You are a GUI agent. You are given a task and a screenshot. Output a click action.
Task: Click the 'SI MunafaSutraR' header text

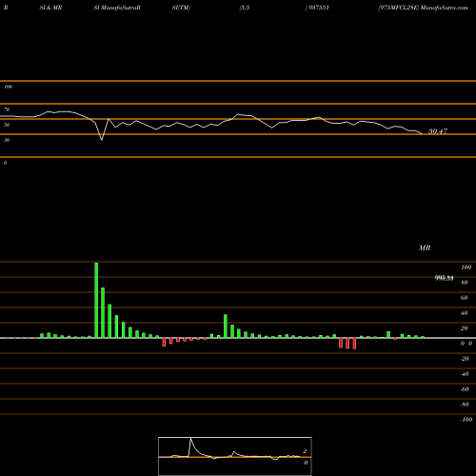click(x=117, y=8)
